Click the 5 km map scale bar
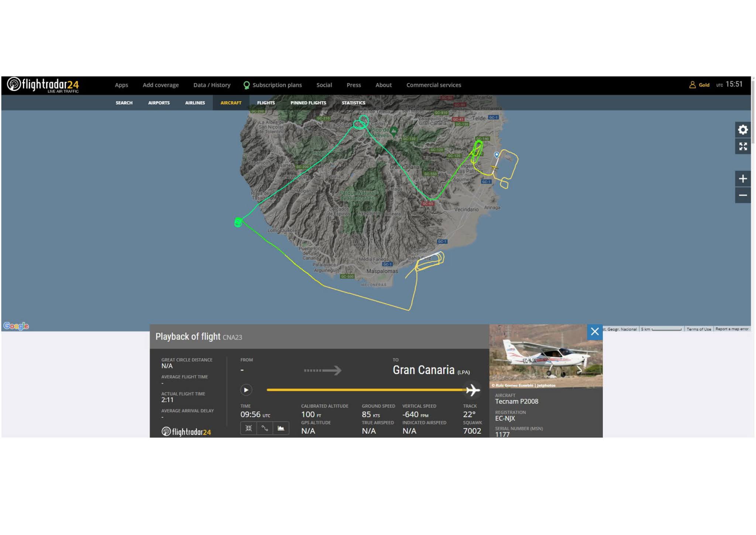This screenshot has width=756, height=535. point(661,329)
